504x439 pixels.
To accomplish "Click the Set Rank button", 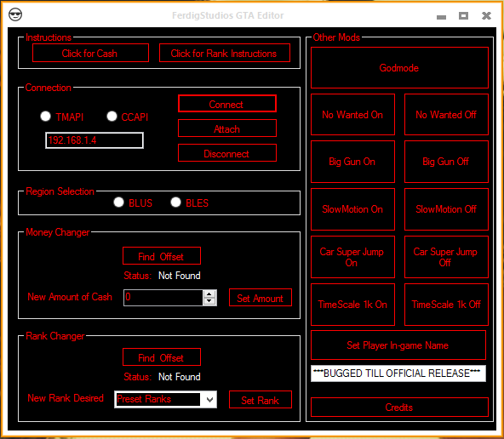I will click(260, 400).
